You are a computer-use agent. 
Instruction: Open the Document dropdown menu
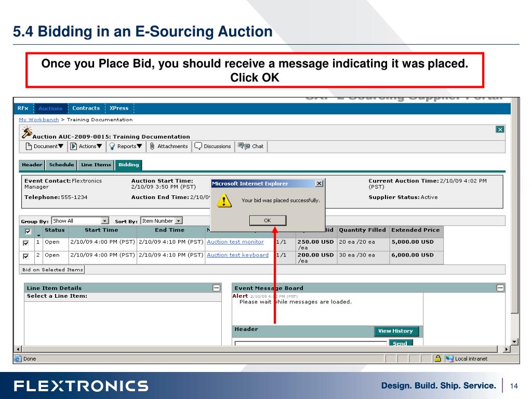48,146
